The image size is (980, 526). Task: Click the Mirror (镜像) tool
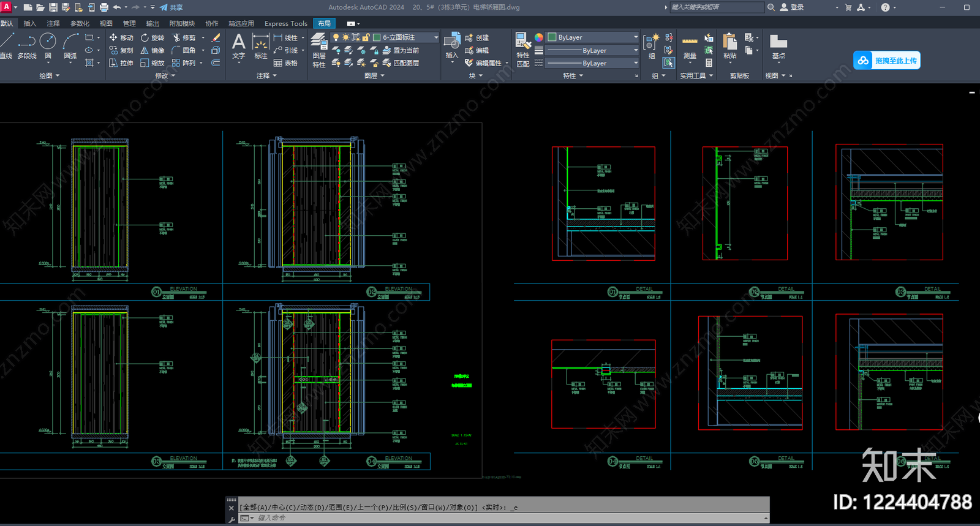click(x=153, y=50)
